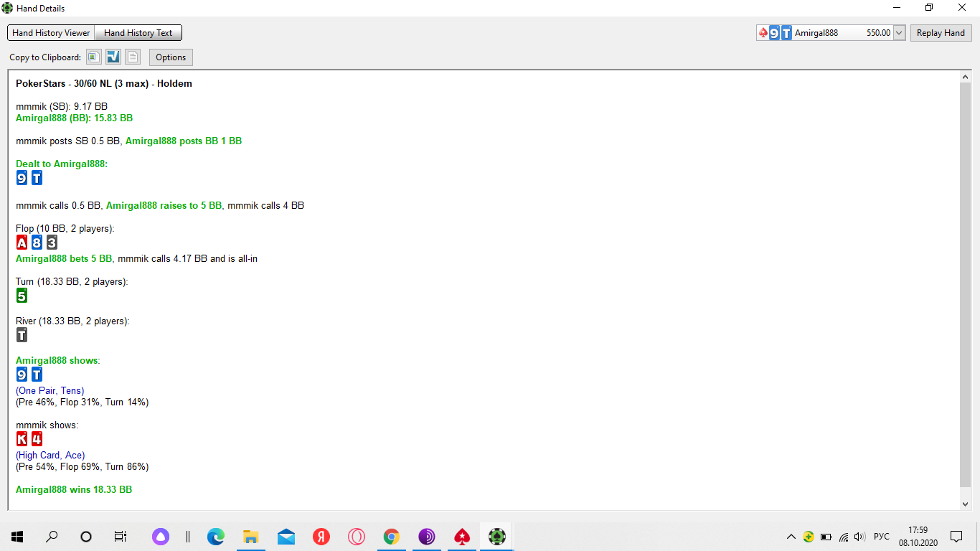
Task: Copy hand as image to clipboard
Action: 94,57
